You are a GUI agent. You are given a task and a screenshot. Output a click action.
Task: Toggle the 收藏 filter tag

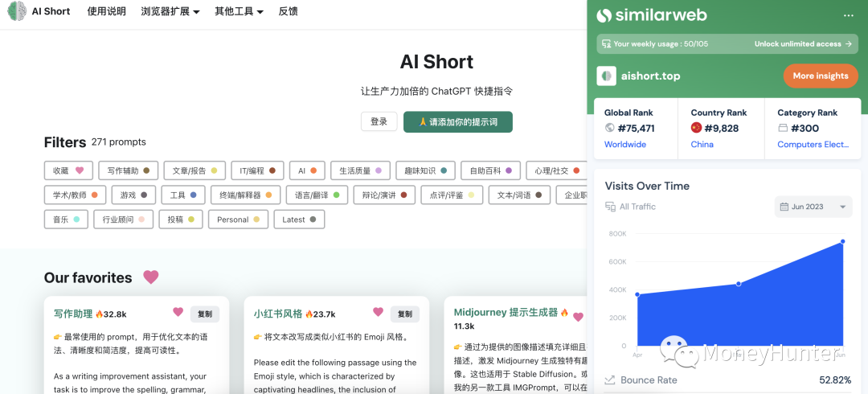[68, 170]
